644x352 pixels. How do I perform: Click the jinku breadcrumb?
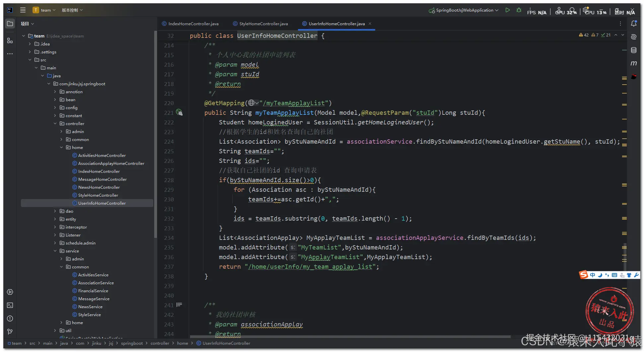click(97, 343)
